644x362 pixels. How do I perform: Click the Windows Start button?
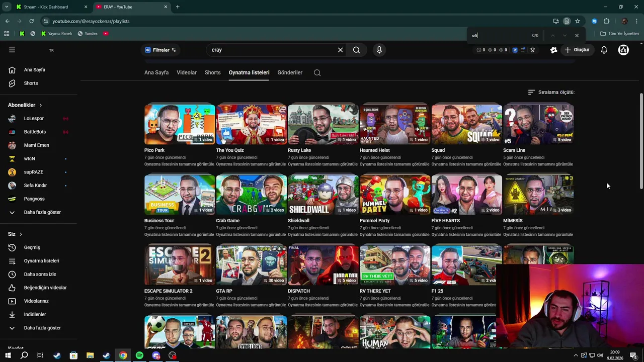[x=8, y=355]
